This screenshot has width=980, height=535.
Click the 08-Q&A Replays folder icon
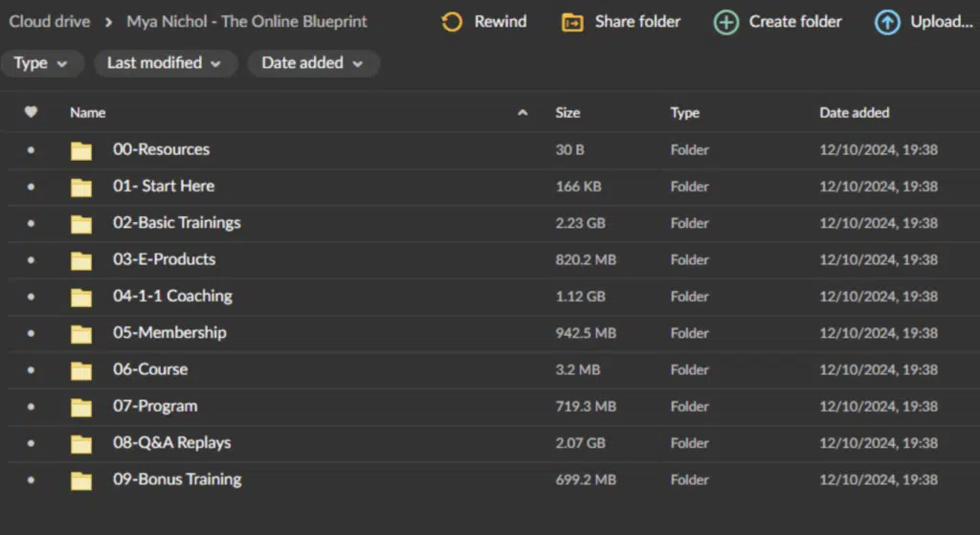point(81,444)
